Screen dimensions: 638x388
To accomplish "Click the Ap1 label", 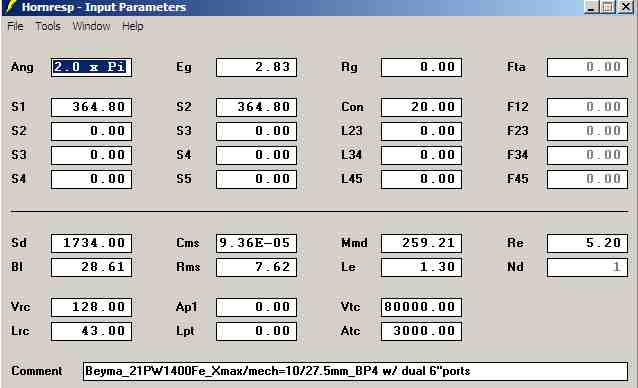I will (186, 307).
